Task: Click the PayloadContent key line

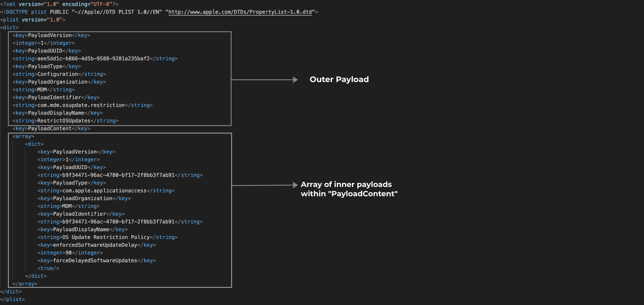Action: click(x=51, y=128)
